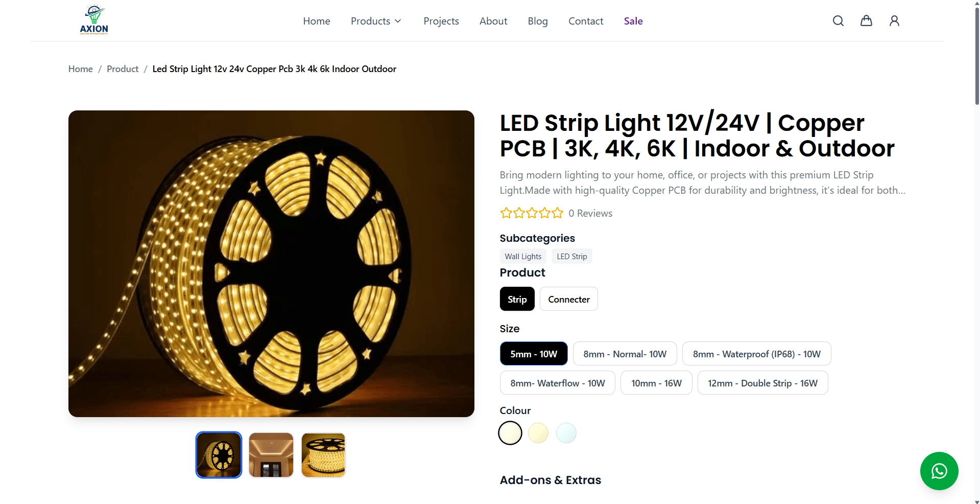The width and height of the screenshot is (980, 504).
Task: Open the user account icon
Action: coord(894,21)
